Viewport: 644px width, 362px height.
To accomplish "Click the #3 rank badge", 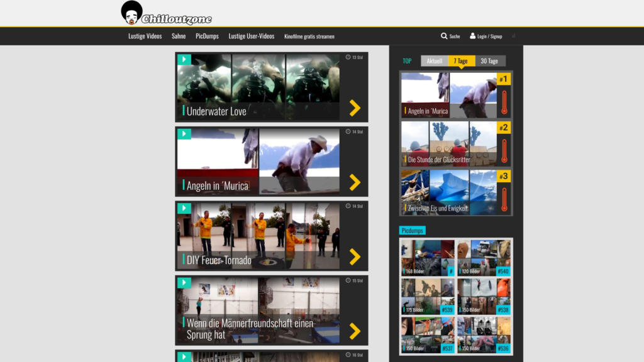I will (x=504, y=176).
